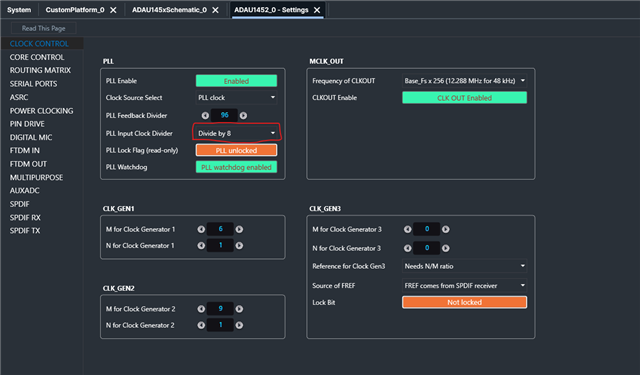Open CORE CONTROL settings page

[37, 57]
